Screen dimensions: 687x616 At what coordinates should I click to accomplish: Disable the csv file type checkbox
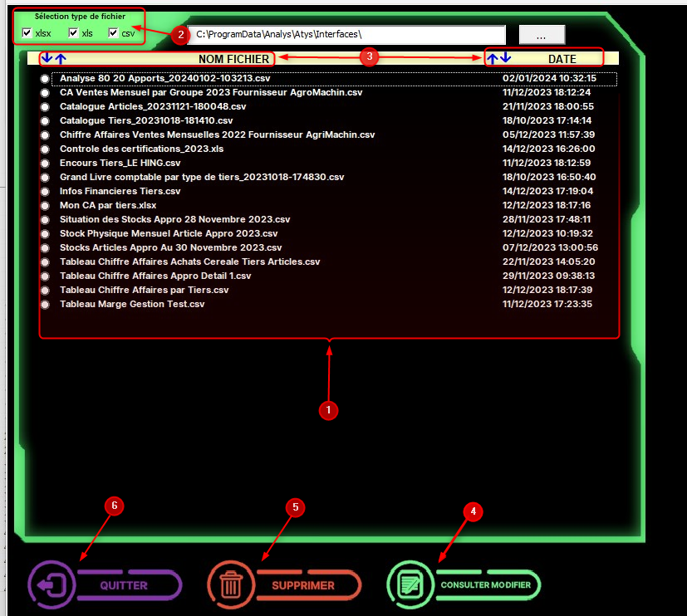(x=113, y=33)
